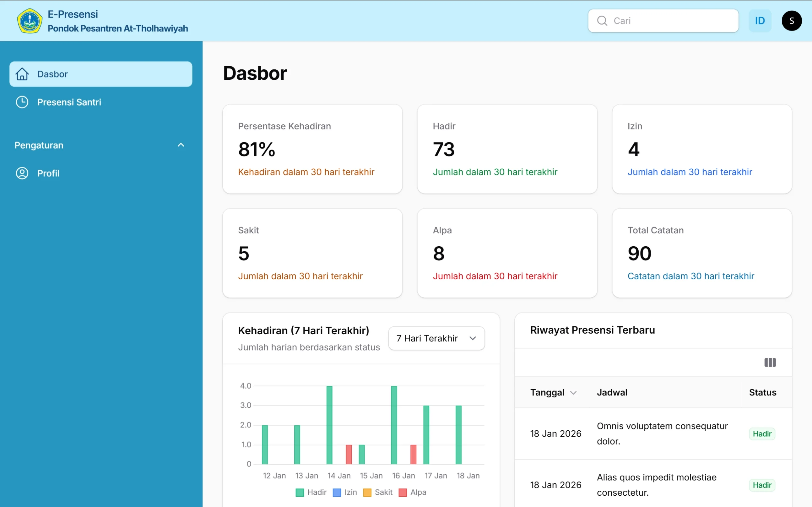Click the E-Presensi title link
Viewport: 812px width, 507px height.
pos(73,14)
